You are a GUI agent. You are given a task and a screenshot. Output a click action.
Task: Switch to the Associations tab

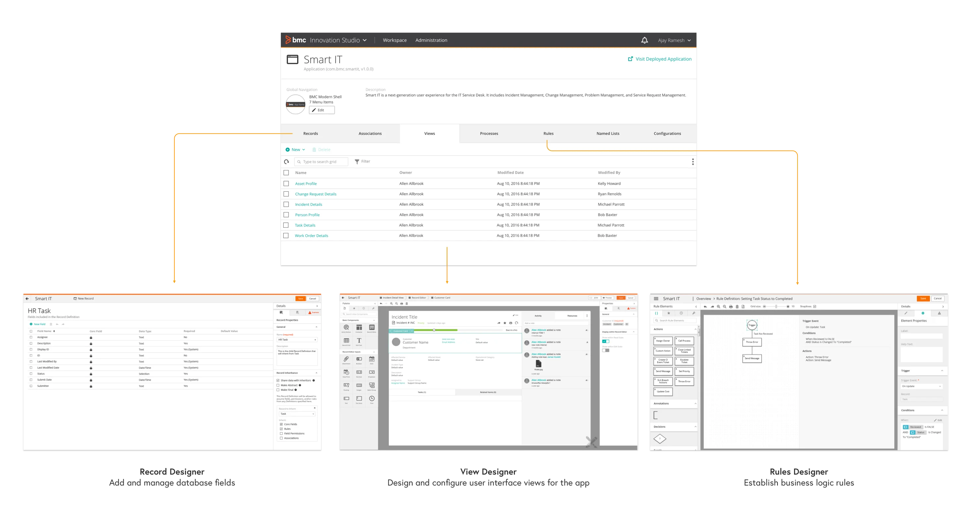click(x=370, y=134)
